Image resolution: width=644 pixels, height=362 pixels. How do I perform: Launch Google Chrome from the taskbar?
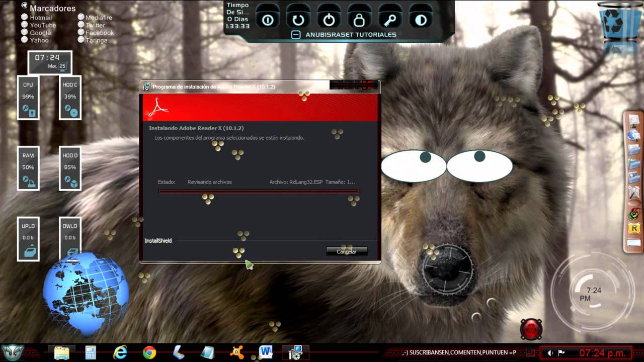click(149, 352)
